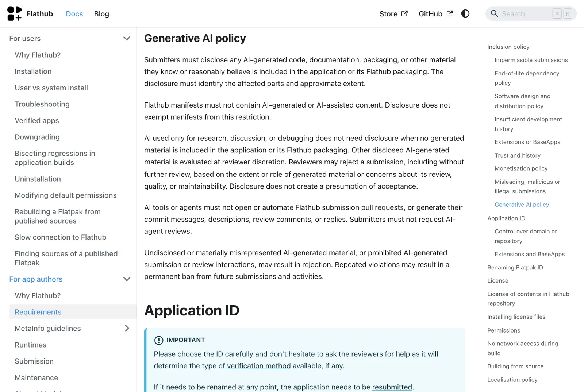Jump to Generative AI policy in contents
Image resolution: width=584 pixels, height=392 pixels.
(x=522, y=205)
